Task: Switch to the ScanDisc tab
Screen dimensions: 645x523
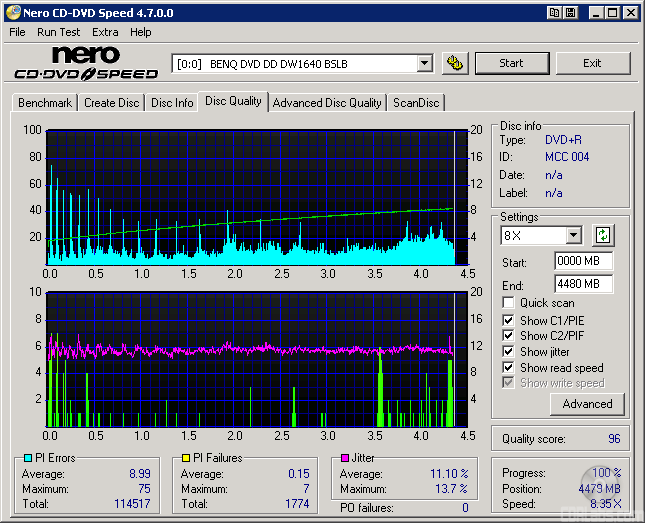Action: [415, 103]
